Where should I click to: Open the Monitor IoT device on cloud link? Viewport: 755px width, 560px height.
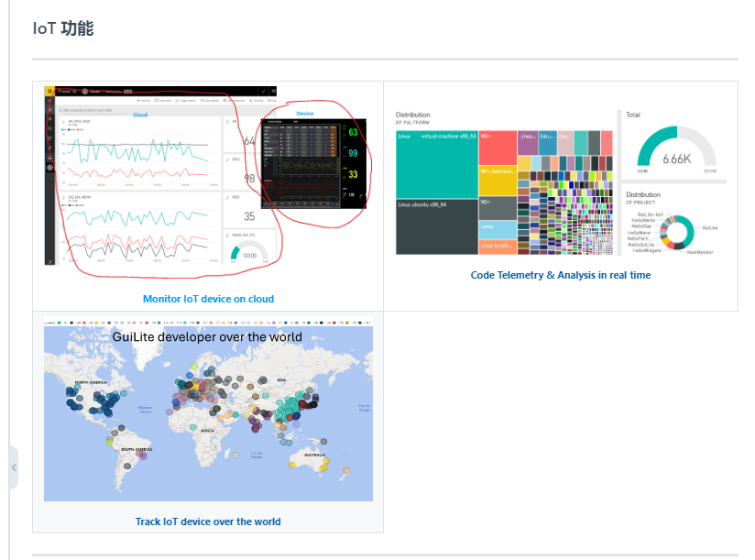click(208, 299)
